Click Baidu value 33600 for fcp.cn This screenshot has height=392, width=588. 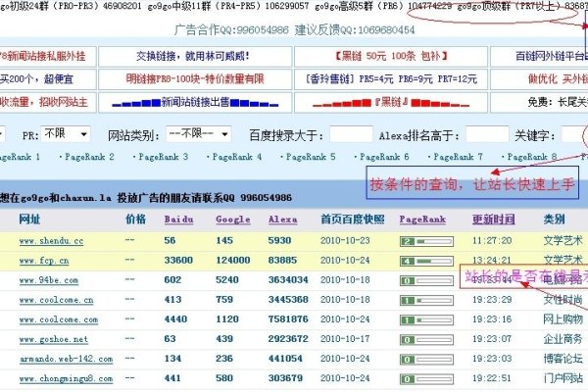coord(178,261)
